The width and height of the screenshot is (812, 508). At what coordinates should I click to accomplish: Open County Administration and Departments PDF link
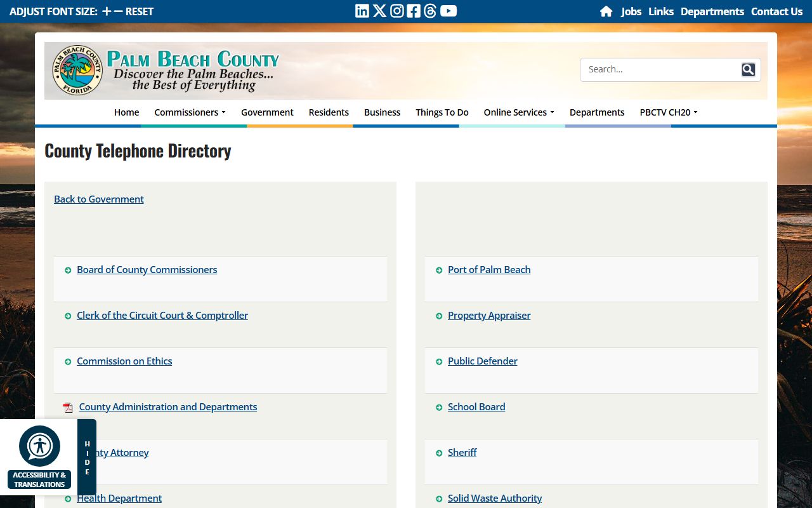point(168,407)
